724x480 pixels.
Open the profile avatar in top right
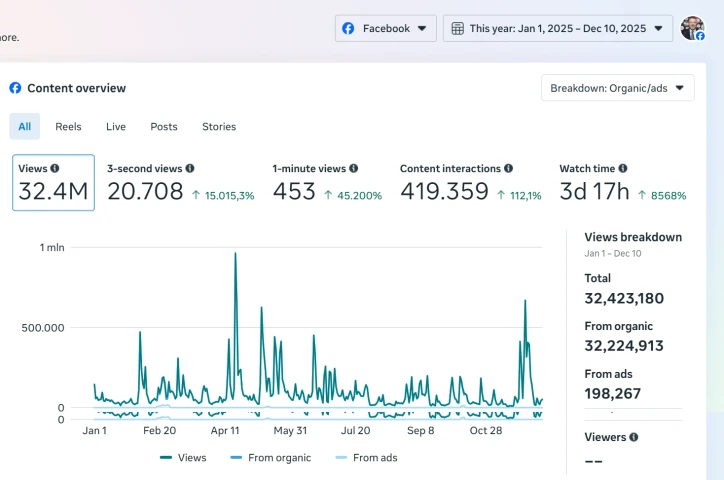(x=692, y=28)
